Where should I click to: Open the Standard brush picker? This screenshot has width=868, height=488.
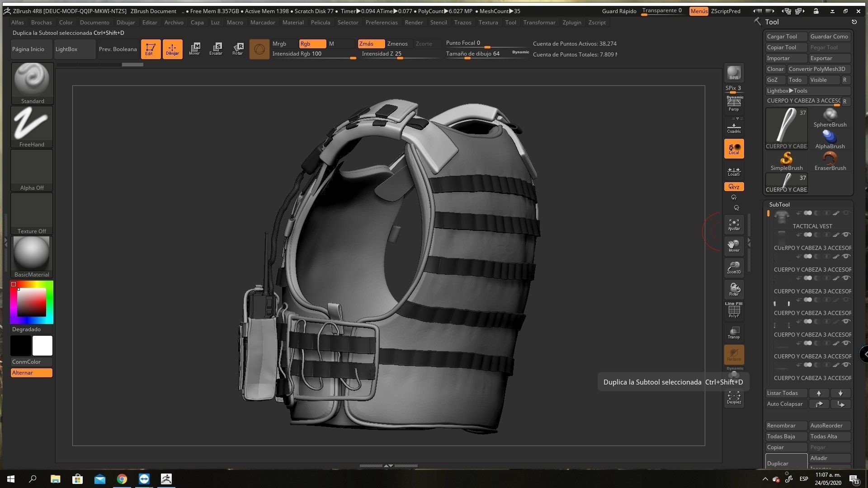pos(32,84)
